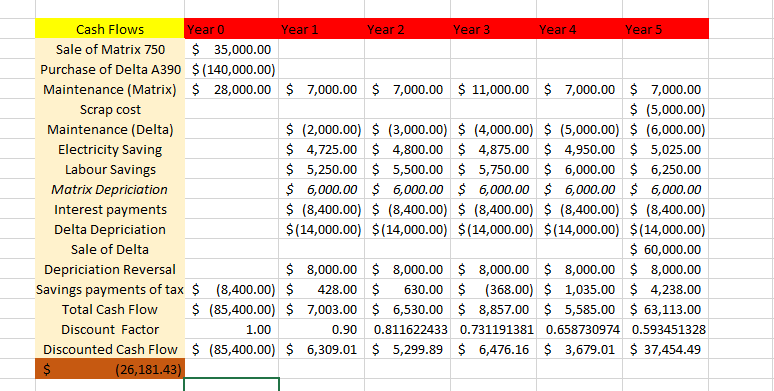The height and width of the screenshot is (391, 774).
Task: Select the $(368.00) tax savings cell
Action: [494, 289]
